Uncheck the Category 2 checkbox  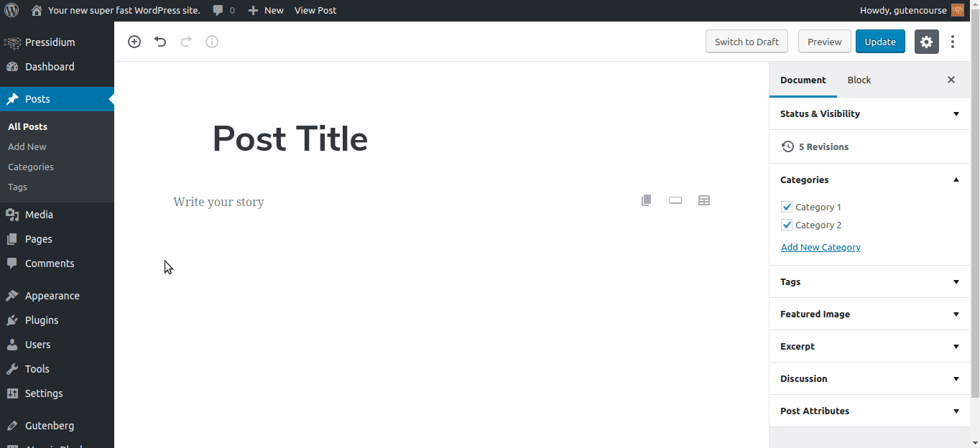pyautogui.click(x=787, y=225)
